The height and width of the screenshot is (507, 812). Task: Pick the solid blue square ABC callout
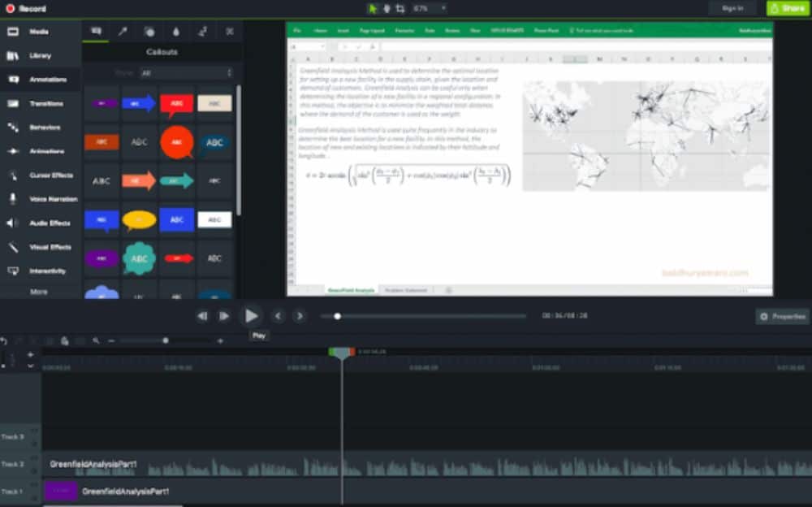(x=176, y=219)
